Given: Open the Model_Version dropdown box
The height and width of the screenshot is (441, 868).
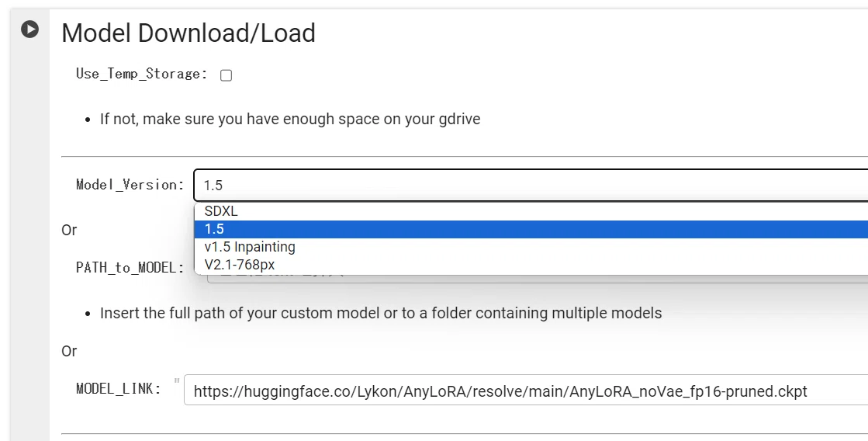Looking at the screenshot, I should pos(531,185).
